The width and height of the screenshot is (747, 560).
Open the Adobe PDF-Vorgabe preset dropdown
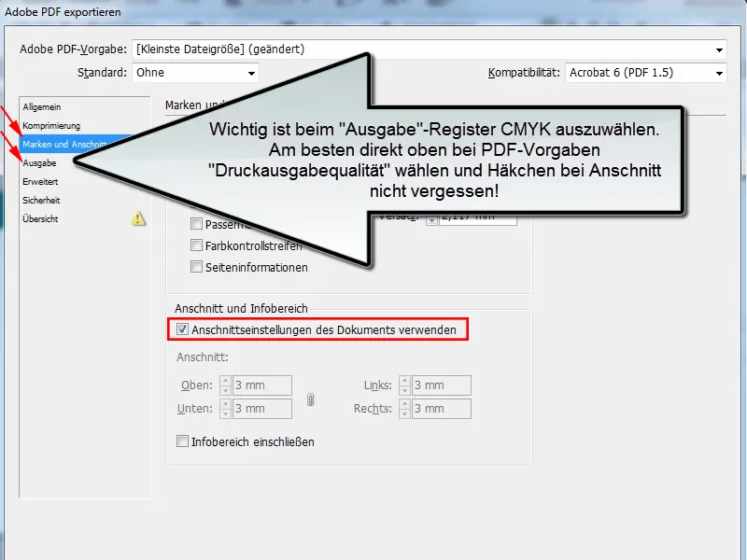click(429, 49)
